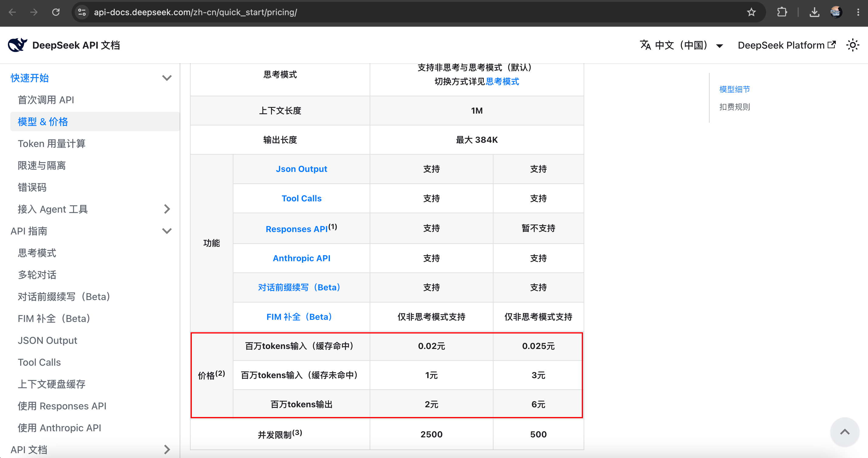Open the browser extensions puzzle icon
Image resolution: width=868 pixels, height=458 pixels.
pyautogui.click(x=782, y=12)
